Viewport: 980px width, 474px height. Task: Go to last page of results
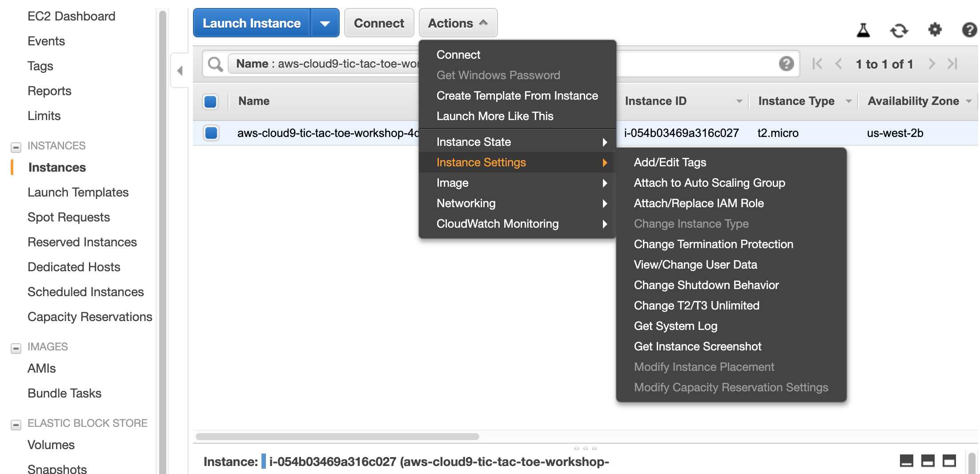pos(952,64)
